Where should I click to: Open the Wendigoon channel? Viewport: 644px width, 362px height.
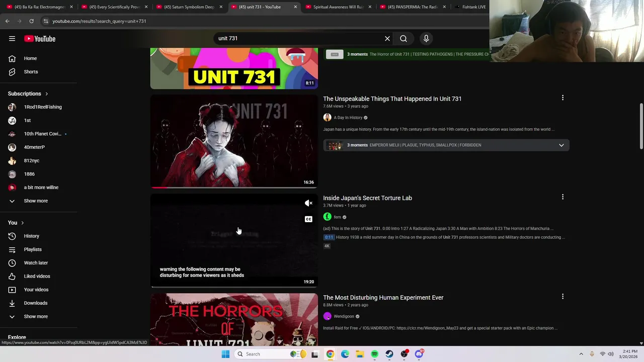coord(344,316)
